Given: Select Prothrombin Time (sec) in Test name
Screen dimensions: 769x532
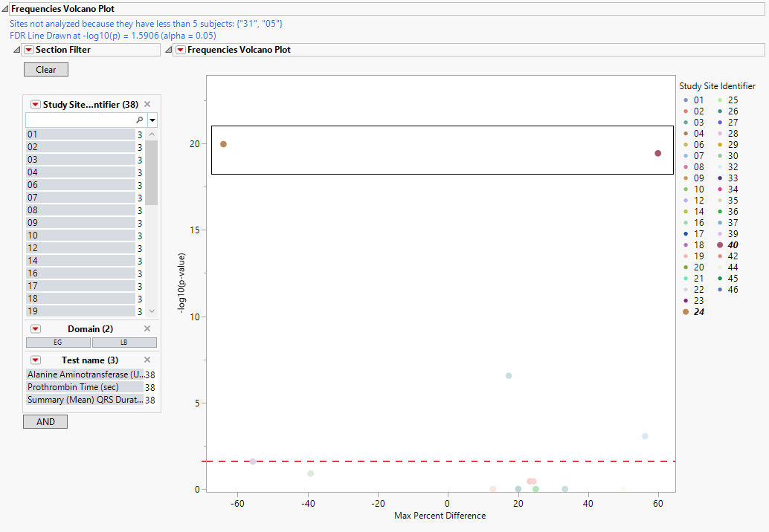Looking at the screenshot, I should click(x=73, y=387).
